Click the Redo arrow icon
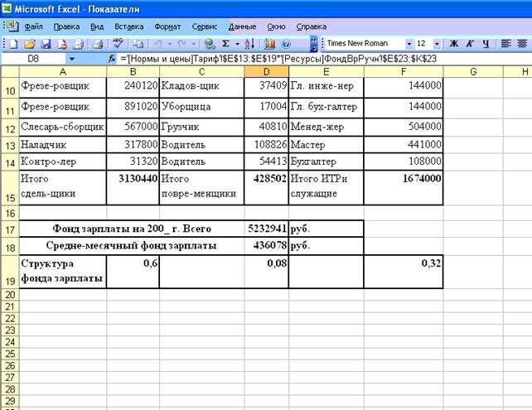Viewport: 532px width, 410px height. (x=182, y=44)
